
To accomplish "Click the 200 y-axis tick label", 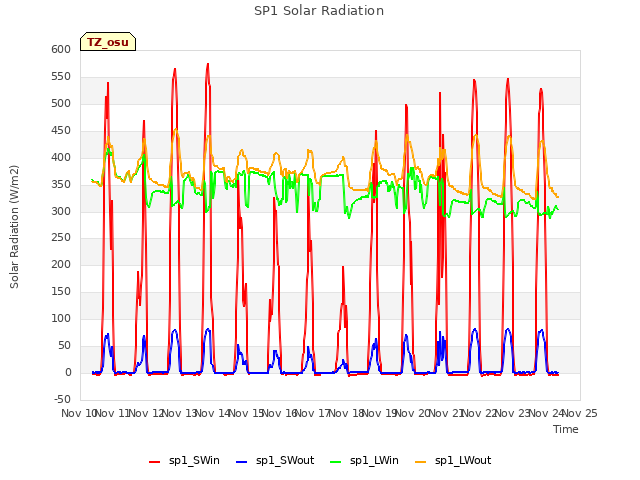I will click(61, 264).
